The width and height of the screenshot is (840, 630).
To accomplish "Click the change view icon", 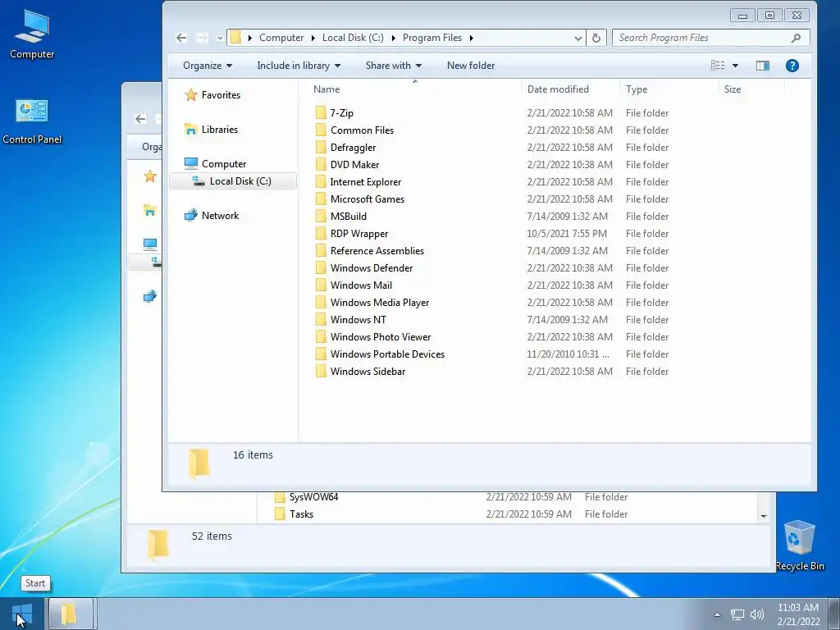I will click(718, 66).
